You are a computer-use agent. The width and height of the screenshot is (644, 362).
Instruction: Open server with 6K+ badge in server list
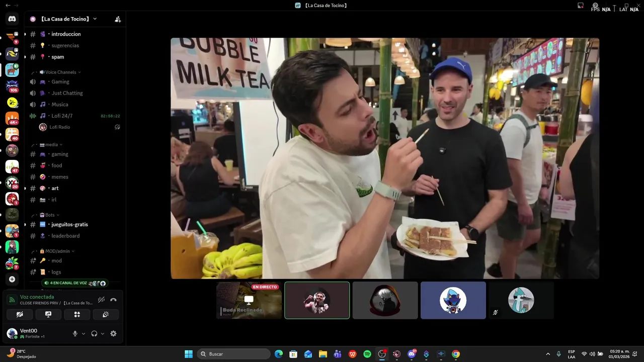12,118
